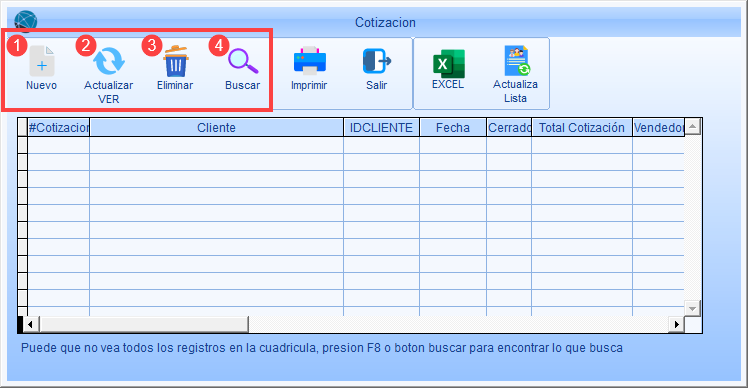Select the Cerrado column header

[509, 127]
